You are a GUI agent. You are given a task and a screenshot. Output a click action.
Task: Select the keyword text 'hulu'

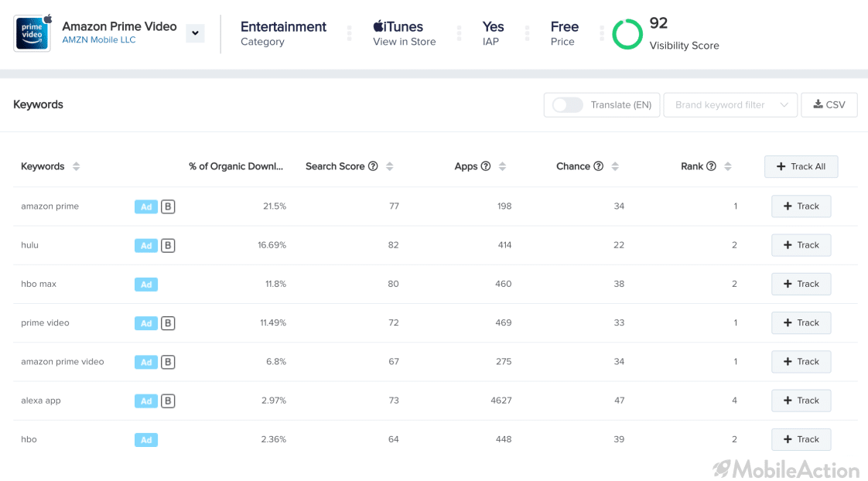coord(30,245)
